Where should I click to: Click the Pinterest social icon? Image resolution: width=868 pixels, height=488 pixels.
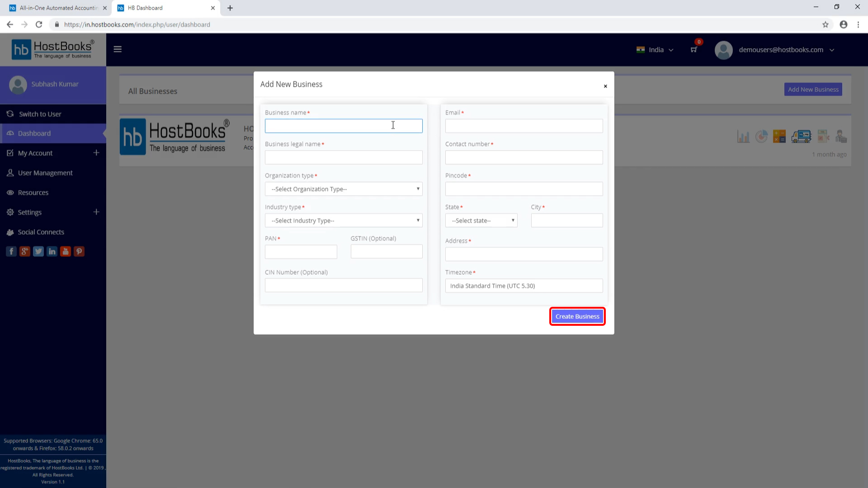click(79, 252)
